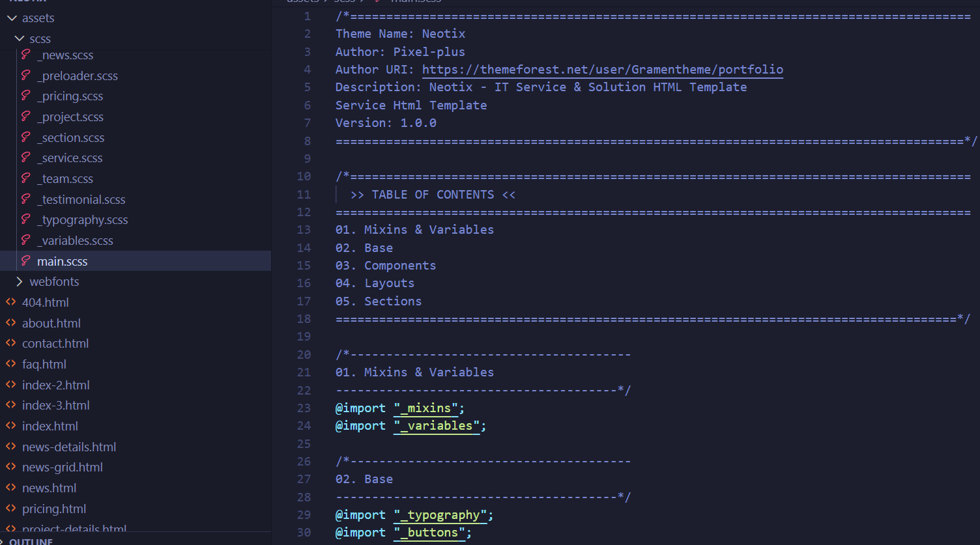Image resolution: width=980 pixels, height=545 pixels.
Task: Click "Theme Name: Neotix" comment text
Action: pos(401,34)
